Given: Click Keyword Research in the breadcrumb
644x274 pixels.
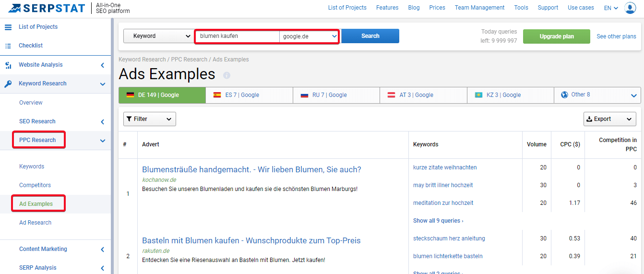Looking at the screenshot, I should point(142,60).
